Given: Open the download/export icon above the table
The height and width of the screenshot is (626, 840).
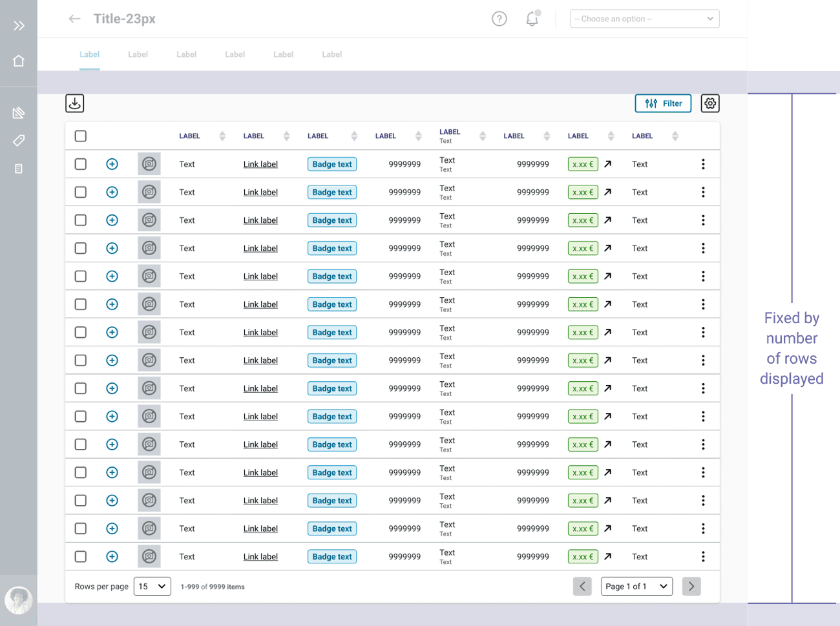Looking at the screenshot, I should tap(74, 103).
